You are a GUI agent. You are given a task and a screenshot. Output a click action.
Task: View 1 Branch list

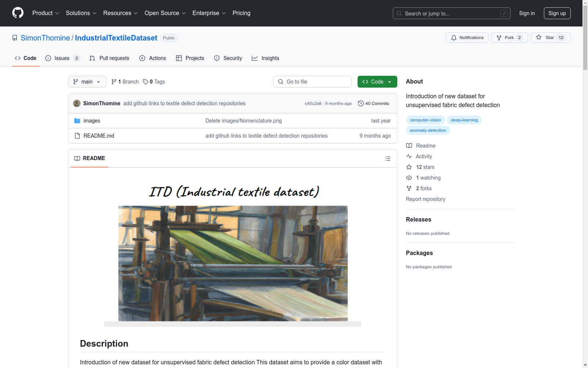click(125, 82)
